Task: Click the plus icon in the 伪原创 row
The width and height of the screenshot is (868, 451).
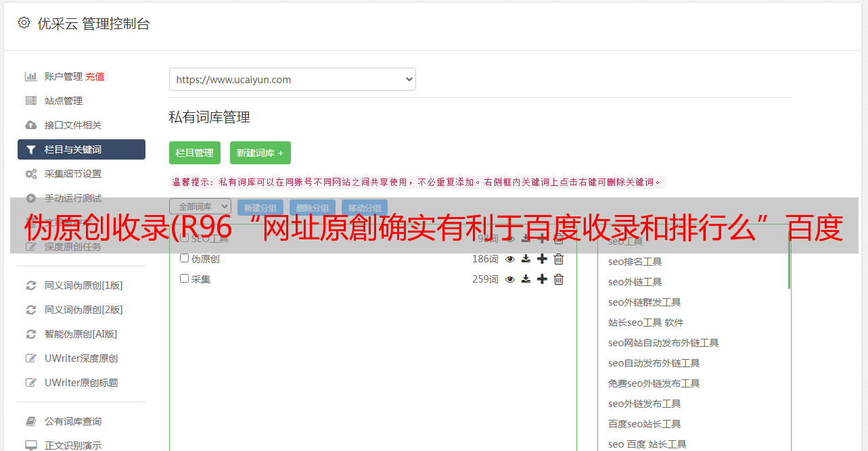Action: pyautogui.click(x=542, y=259)
